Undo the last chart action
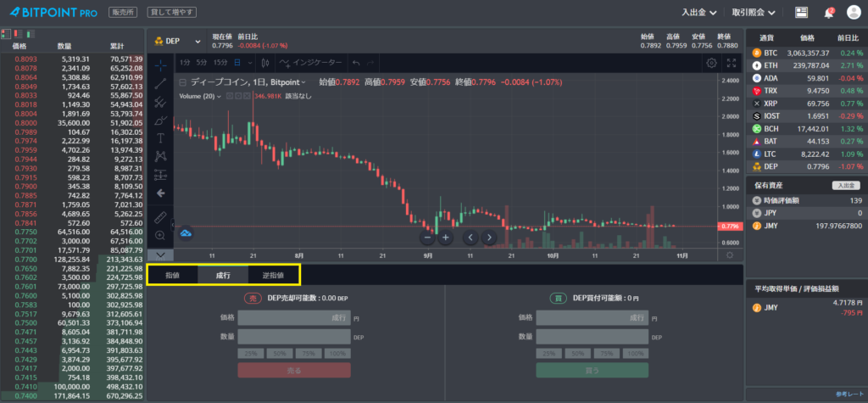Image resolution: width=868 pixels, height=403 pixels. 357,63
